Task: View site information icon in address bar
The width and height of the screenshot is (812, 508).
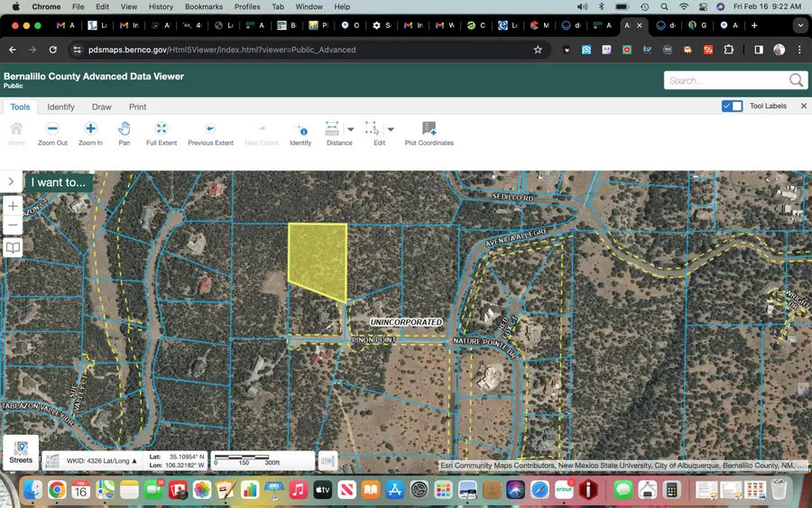Action: 78,50
